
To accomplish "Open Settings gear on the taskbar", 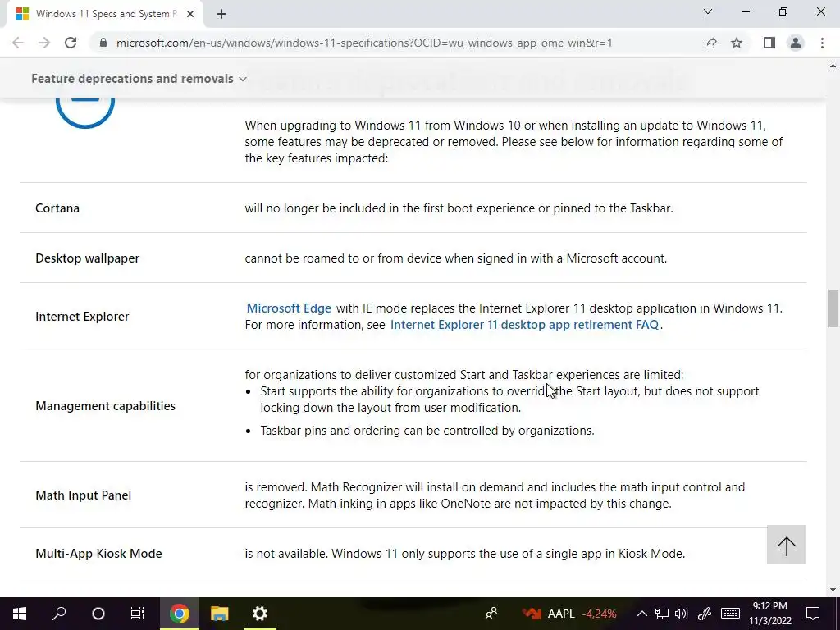I will (260, 614).
